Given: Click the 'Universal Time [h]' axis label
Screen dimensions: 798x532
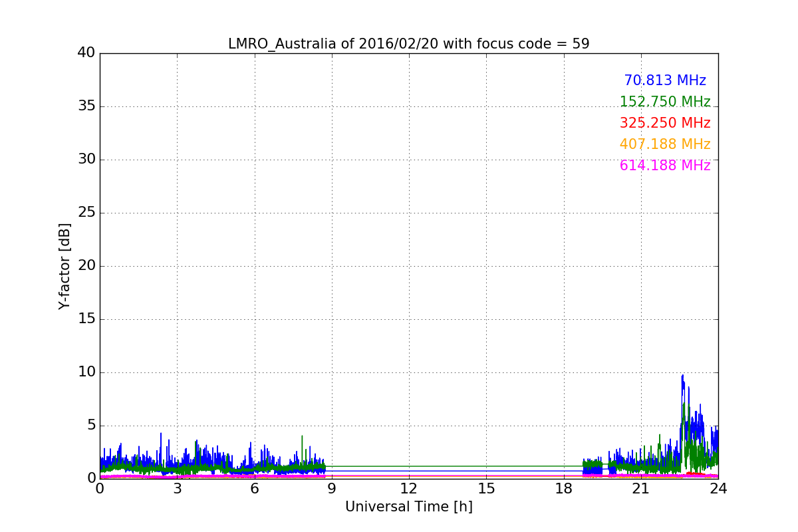Looking at the screenshot, I should click(408, 507).
